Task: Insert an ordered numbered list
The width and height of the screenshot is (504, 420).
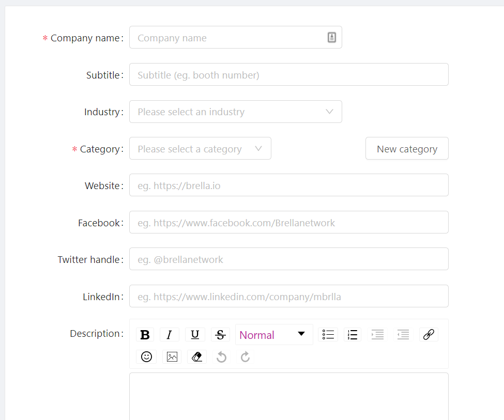Action: click(x=353, y=335)
